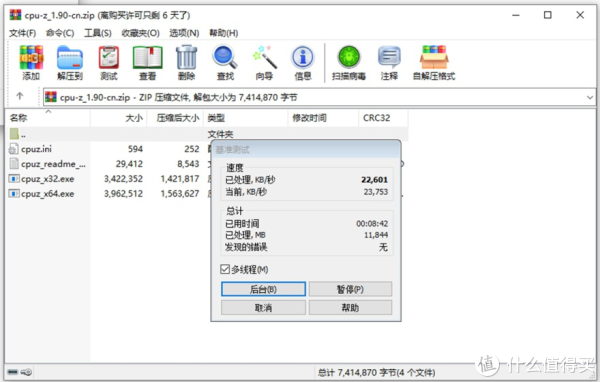Open the 信息 (Info) toolbar icon

click(303, 57)
